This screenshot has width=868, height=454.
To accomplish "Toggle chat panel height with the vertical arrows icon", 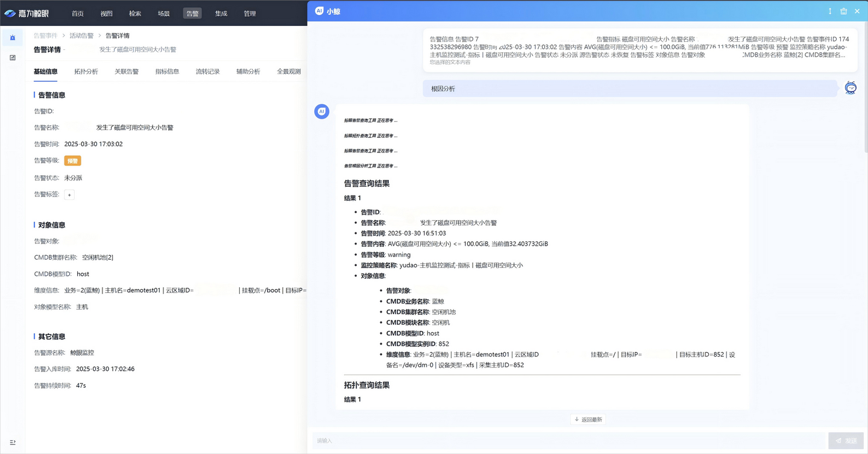I will 830,11.
